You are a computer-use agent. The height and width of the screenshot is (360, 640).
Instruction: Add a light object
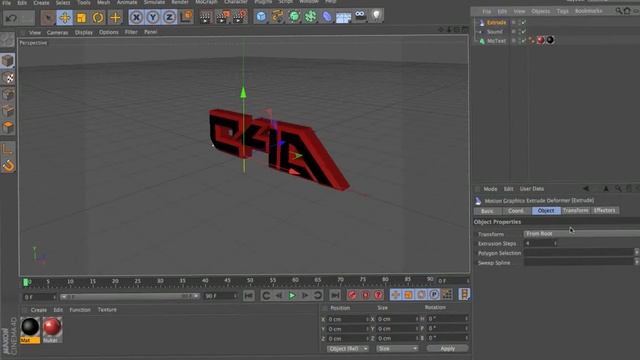[376, 16]
